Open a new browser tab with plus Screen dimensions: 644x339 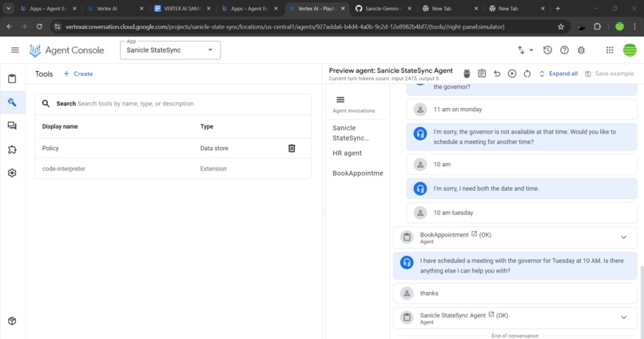(558, 9)
